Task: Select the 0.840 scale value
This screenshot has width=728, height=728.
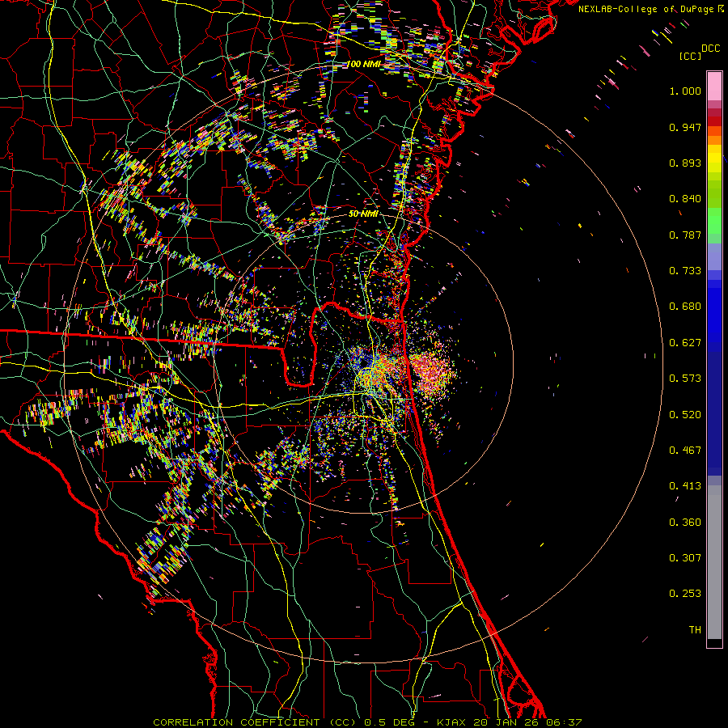Action: 685,199
